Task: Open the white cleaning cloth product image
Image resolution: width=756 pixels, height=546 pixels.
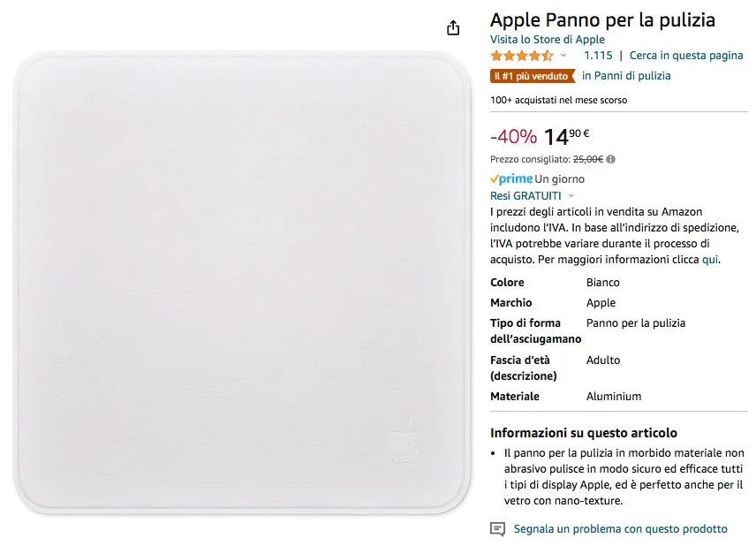Action: click(242, 283)
